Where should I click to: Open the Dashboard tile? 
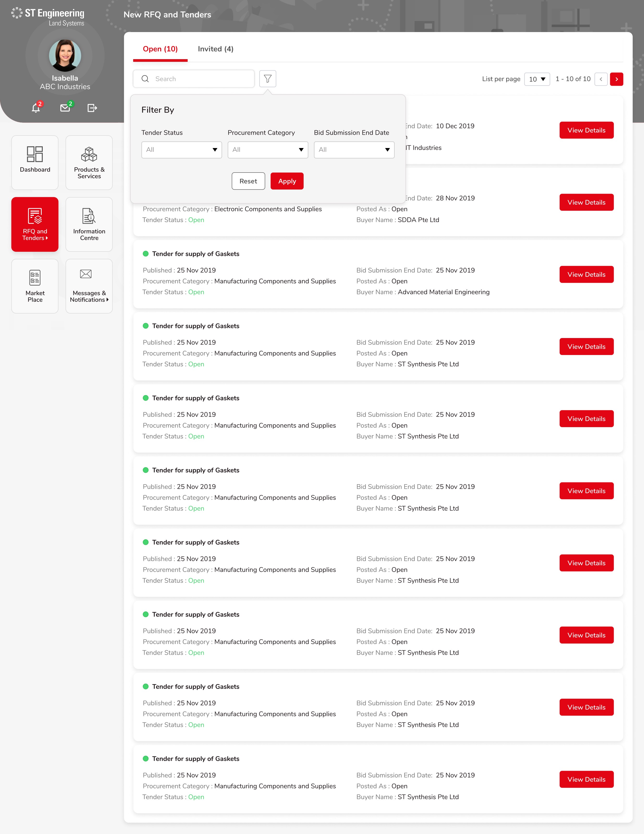tap(35, 162)
